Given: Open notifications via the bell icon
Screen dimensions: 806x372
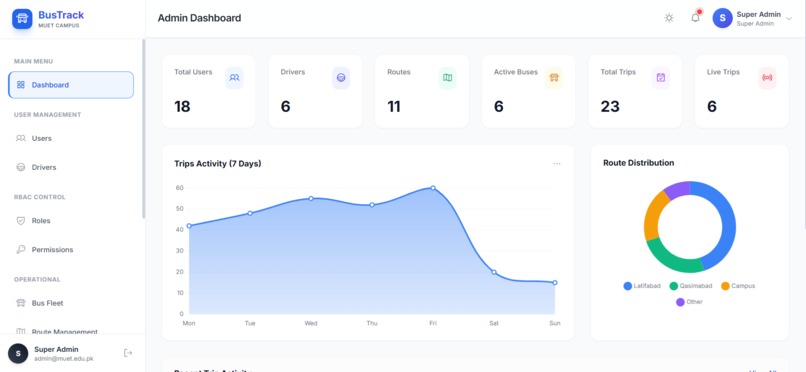Looking at the screenshot, I should (x=695, y=18).
